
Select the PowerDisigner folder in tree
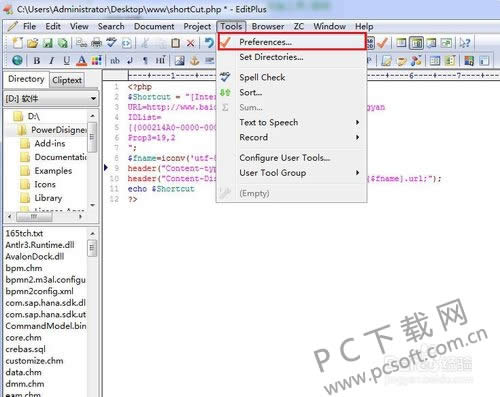58,130
